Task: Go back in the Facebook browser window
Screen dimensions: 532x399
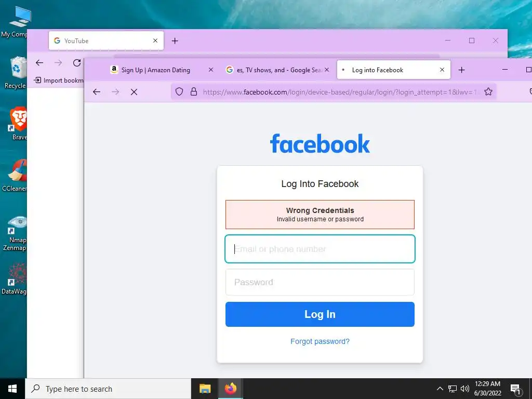Action: [x=97, y=92]
